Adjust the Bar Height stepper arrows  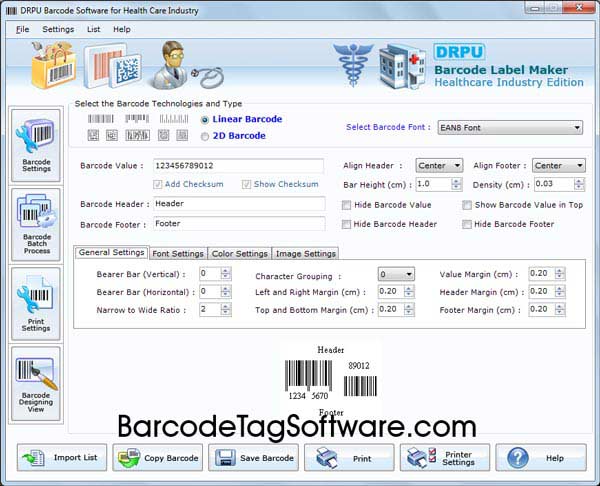point(456,184)
